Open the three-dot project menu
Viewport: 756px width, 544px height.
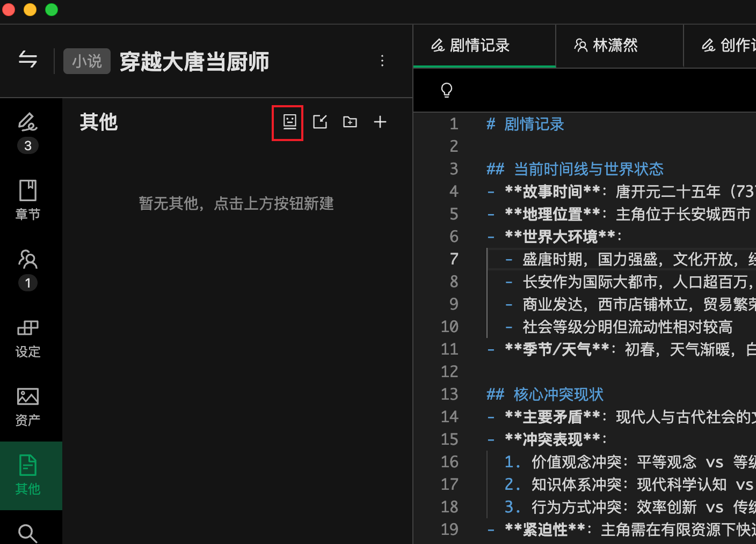pos(382,61)
